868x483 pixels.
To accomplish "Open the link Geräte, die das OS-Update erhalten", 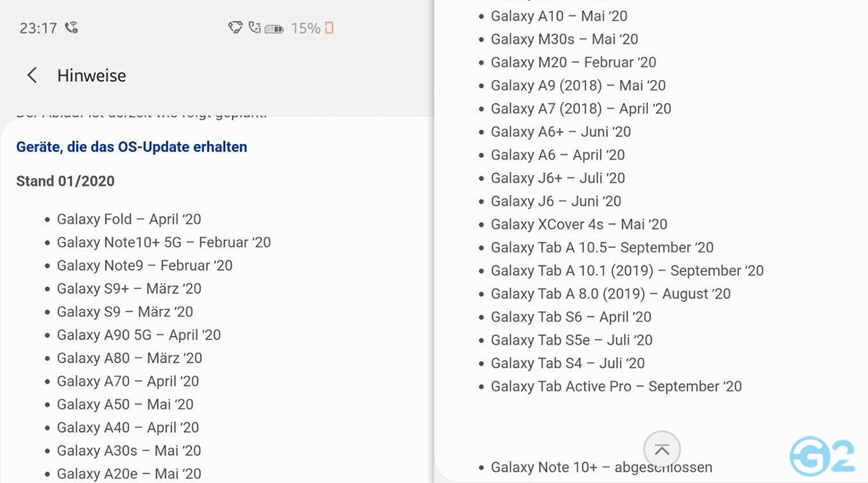I will pos(131,147).
